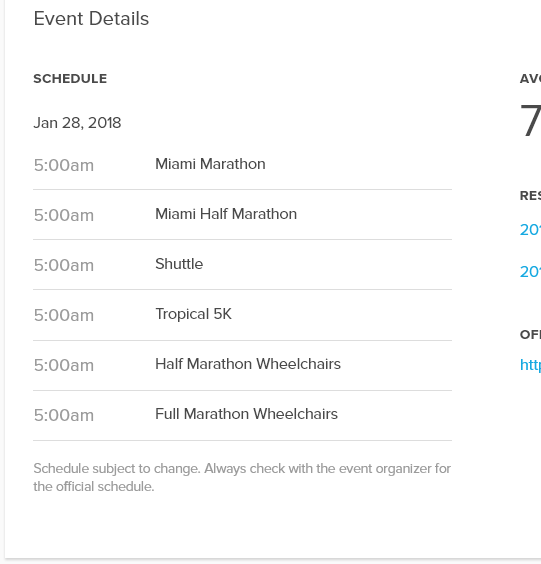Viewport: 541px width, 564px height.
Task: Click the schedule subject to change disclaimer
Action: (242, 477)
